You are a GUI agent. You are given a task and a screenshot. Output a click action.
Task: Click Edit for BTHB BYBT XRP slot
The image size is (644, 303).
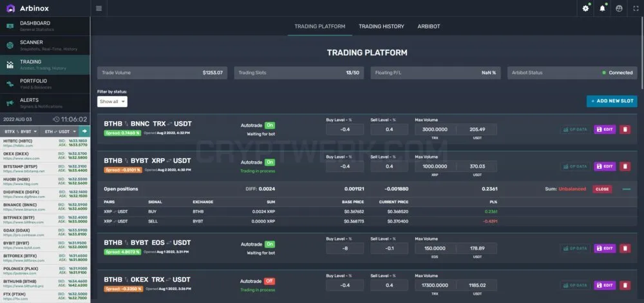click(x=605, y=166)
